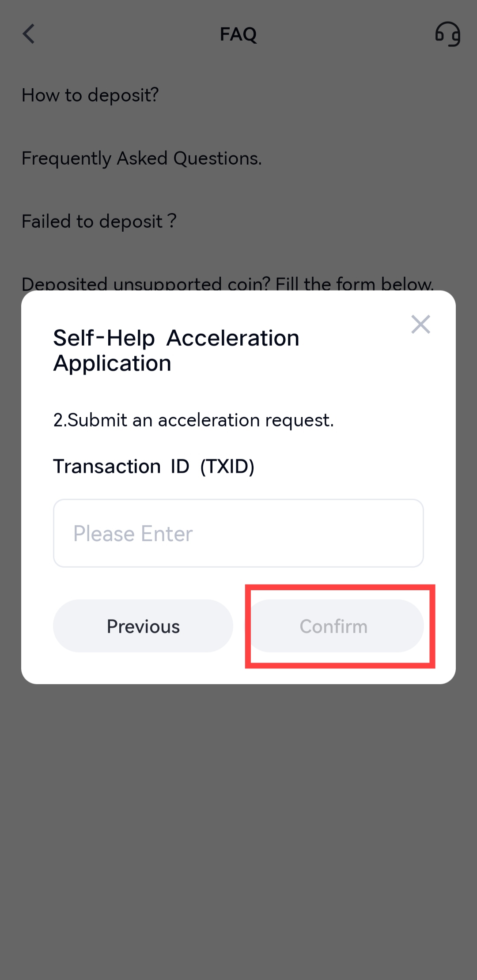Image resolution: width=477 pixels, height=980 pixels.
Task: Open the "Frequently Asked Questions." entry
Action: [141, 158]
